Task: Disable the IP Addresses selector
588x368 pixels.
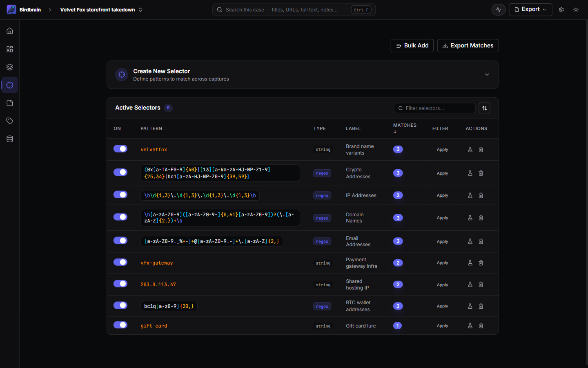Action: tap(120, 195)
